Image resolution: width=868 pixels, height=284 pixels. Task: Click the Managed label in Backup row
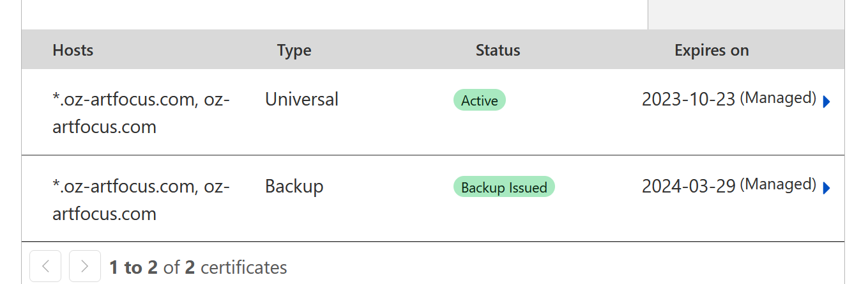tap(778, 185)
